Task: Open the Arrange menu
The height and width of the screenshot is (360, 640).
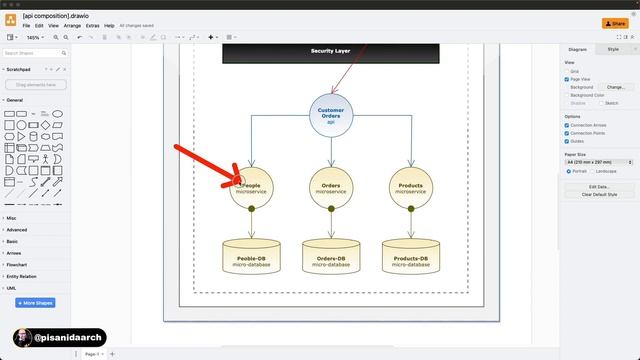Action: tap(72, 26)
